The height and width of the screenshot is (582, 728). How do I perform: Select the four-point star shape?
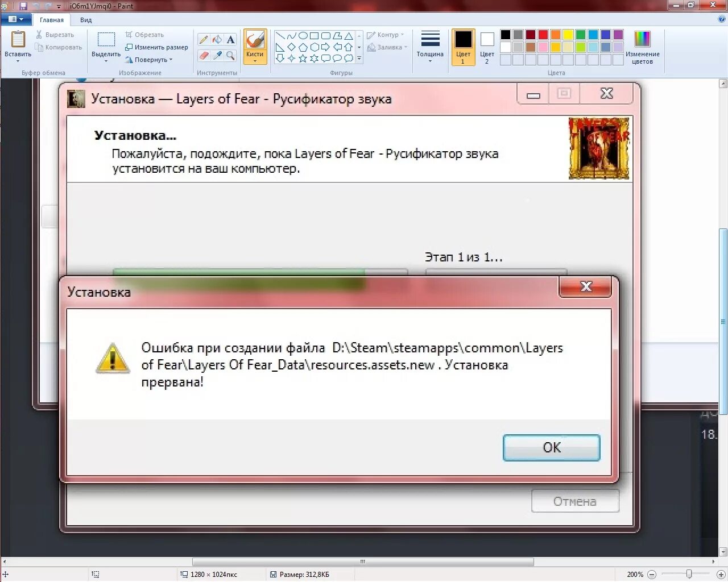(x=291, y=59)
